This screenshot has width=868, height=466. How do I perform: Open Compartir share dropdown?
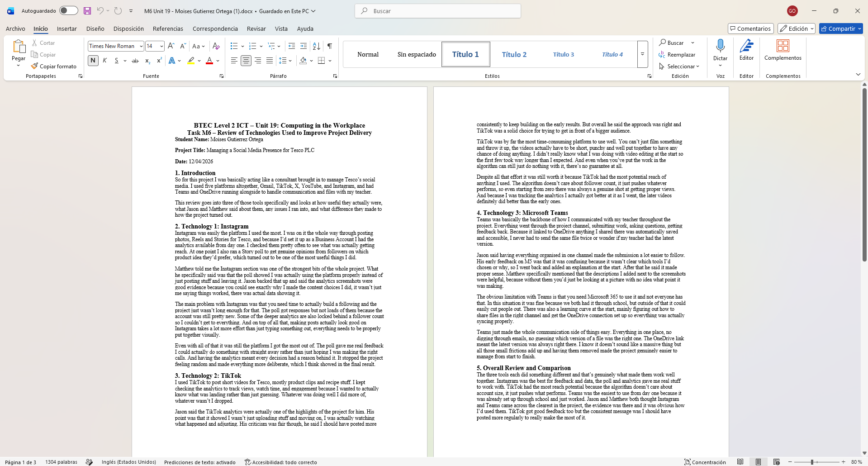841,29
